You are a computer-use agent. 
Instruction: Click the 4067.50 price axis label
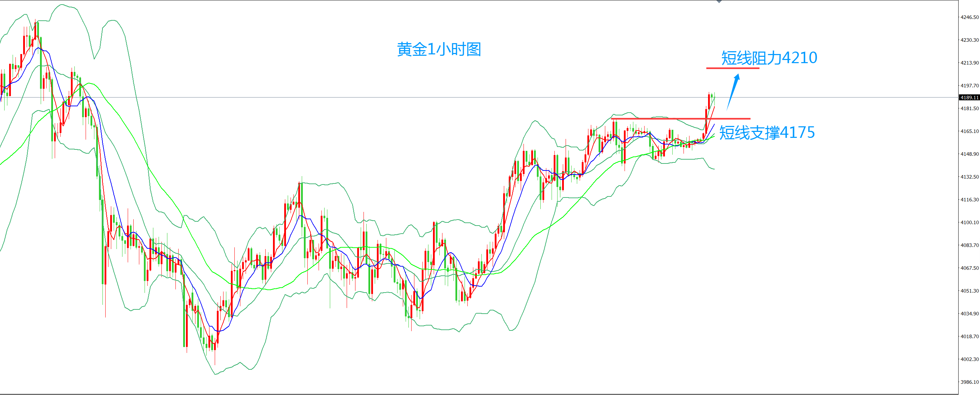969,268
